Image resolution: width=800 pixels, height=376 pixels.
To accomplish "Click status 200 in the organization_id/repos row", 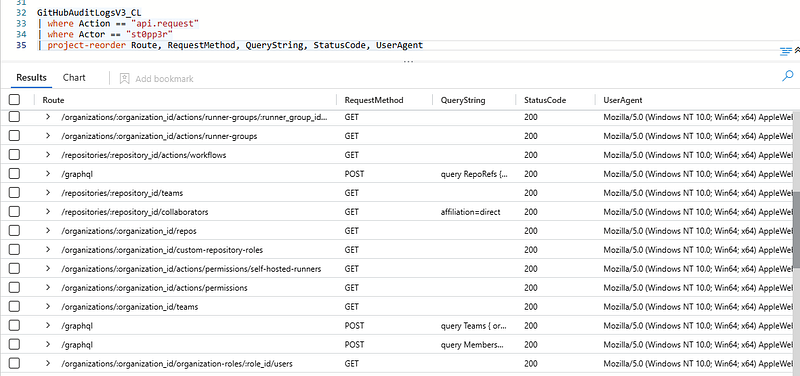I will [531, 231].
